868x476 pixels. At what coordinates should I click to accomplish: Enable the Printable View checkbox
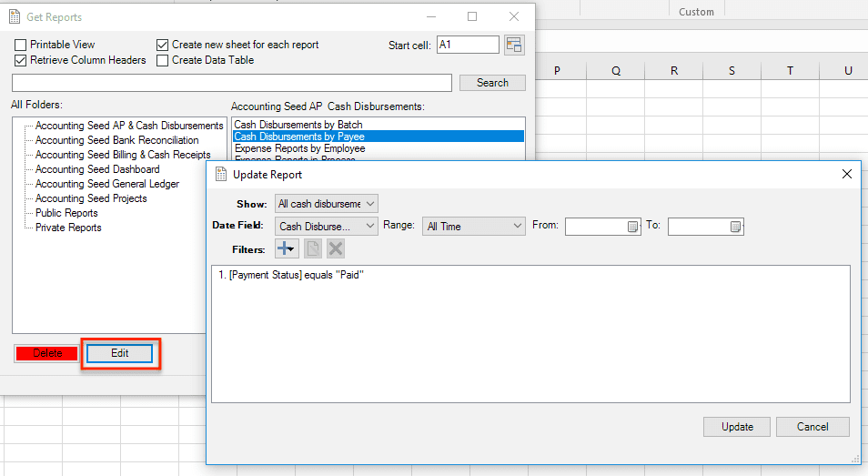coord(21,45)
